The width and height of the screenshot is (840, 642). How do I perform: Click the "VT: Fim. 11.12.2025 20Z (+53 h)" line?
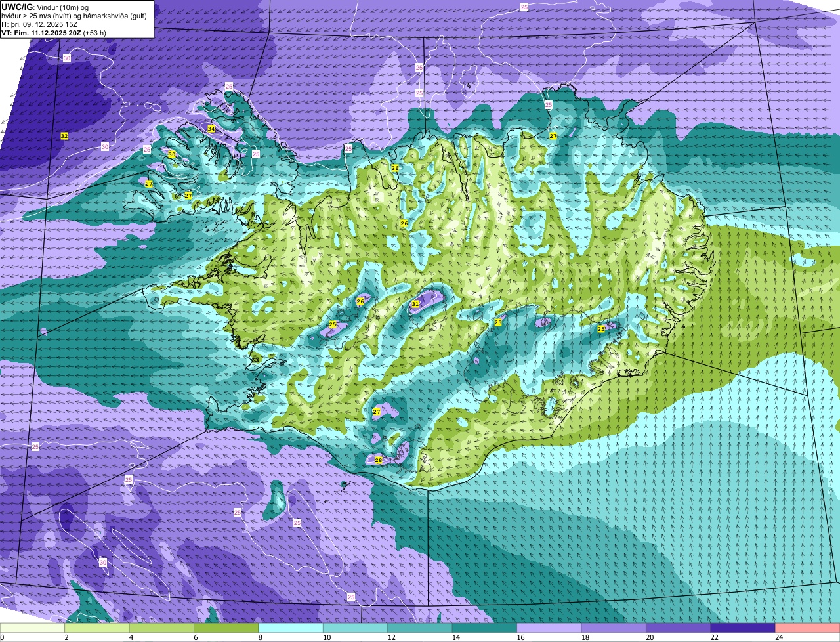click(x=54, y=33)
